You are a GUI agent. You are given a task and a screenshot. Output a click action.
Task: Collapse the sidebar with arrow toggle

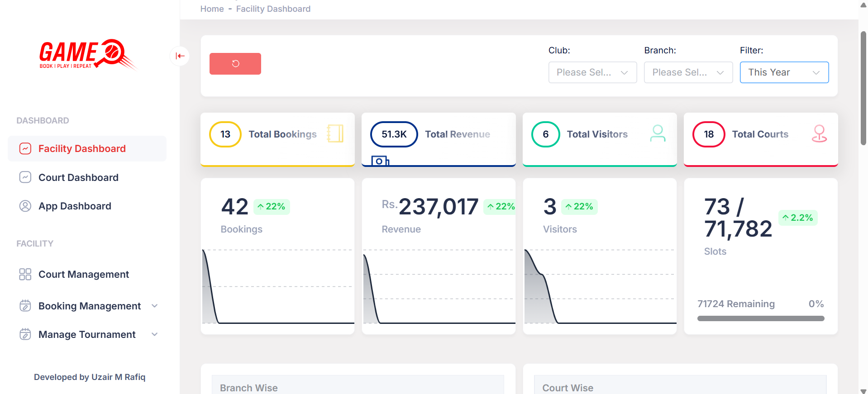click(180, 56)
